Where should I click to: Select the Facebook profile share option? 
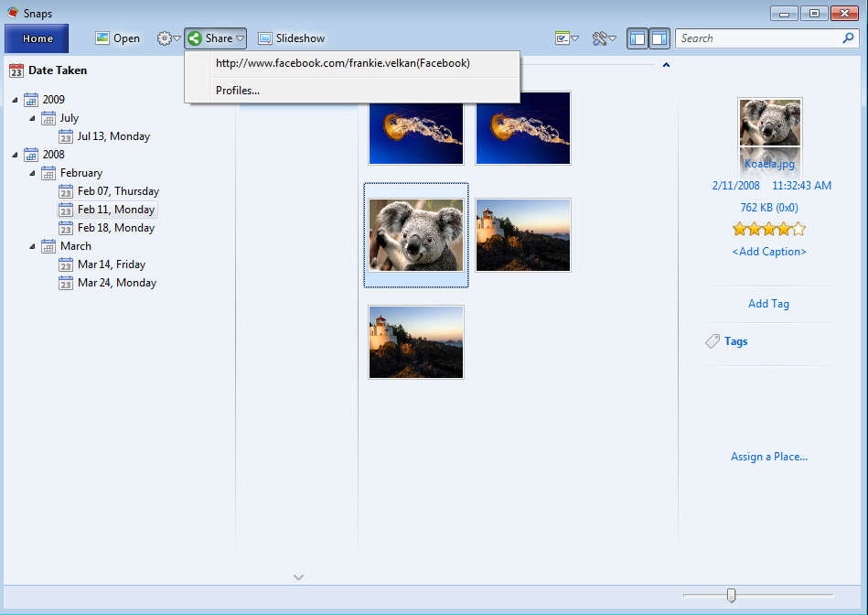(x=342, y=63)
